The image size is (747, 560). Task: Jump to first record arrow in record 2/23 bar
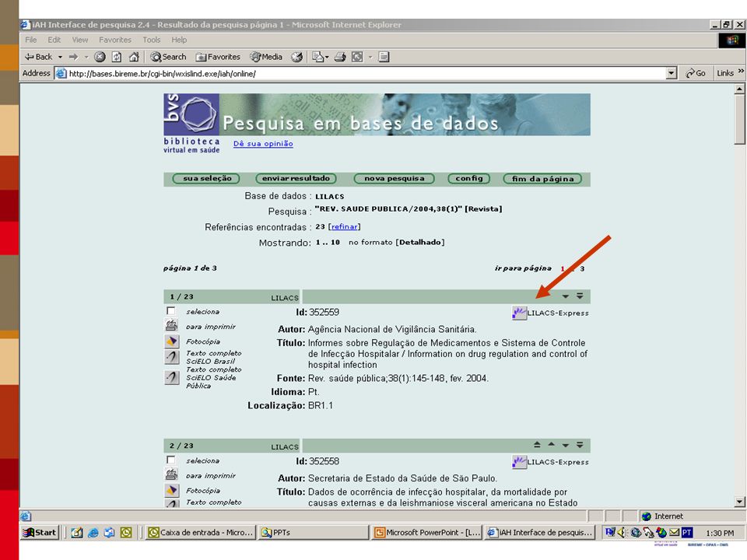[x=537, y=445]
